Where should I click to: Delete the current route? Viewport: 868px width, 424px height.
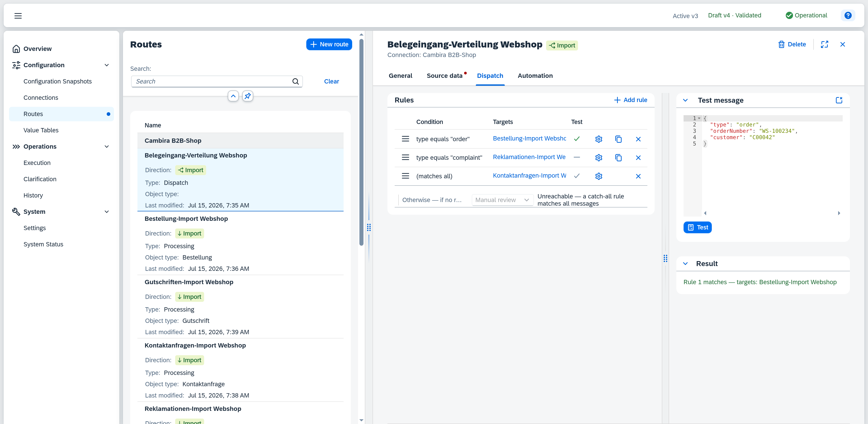792,45
